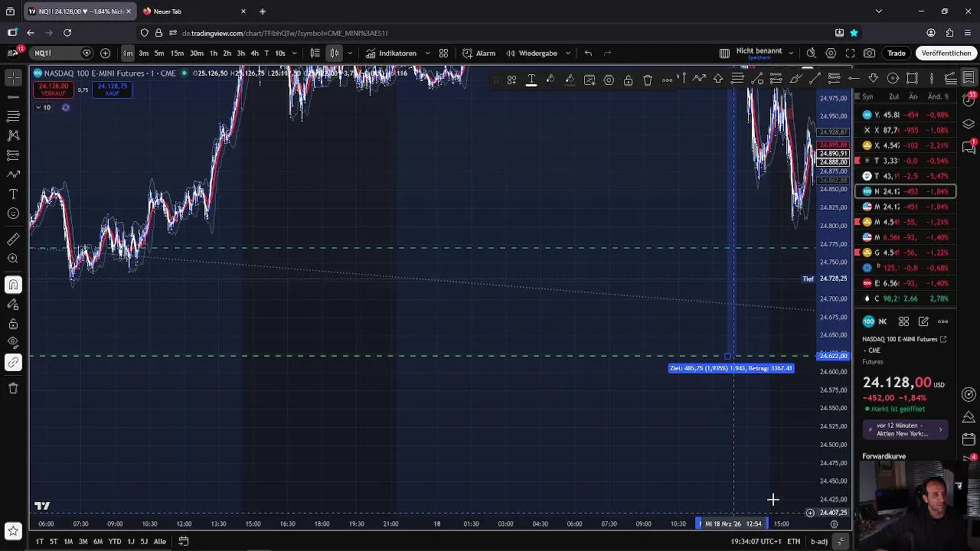The image size is (980, 551).
Task: Expand the Wiedergabe dropdown arrow
Action: (567, 53)
